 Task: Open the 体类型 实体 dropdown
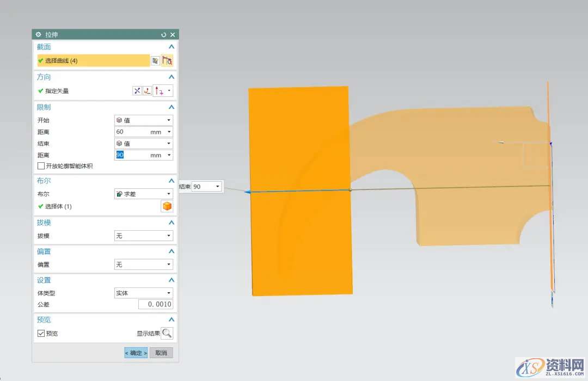click(x=144, y=293)
